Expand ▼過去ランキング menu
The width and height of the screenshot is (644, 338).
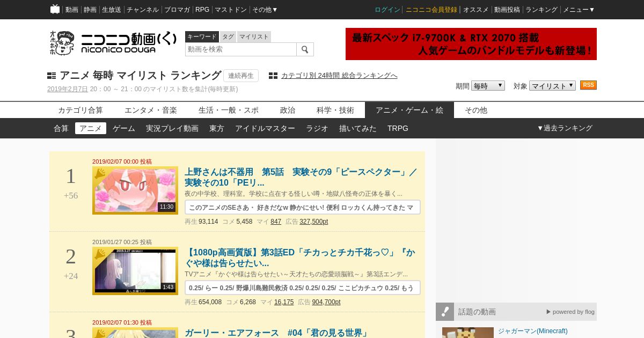click(565, 128)
